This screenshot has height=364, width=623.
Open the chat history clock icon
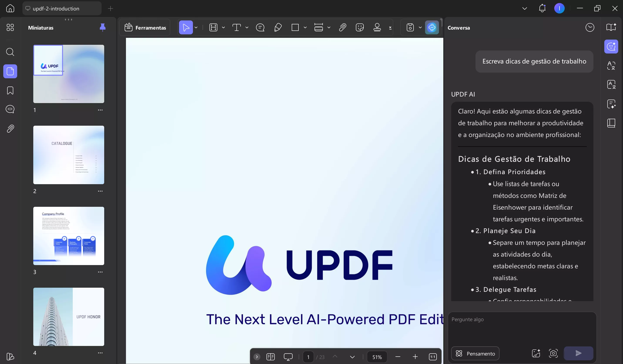pos(590,27)
